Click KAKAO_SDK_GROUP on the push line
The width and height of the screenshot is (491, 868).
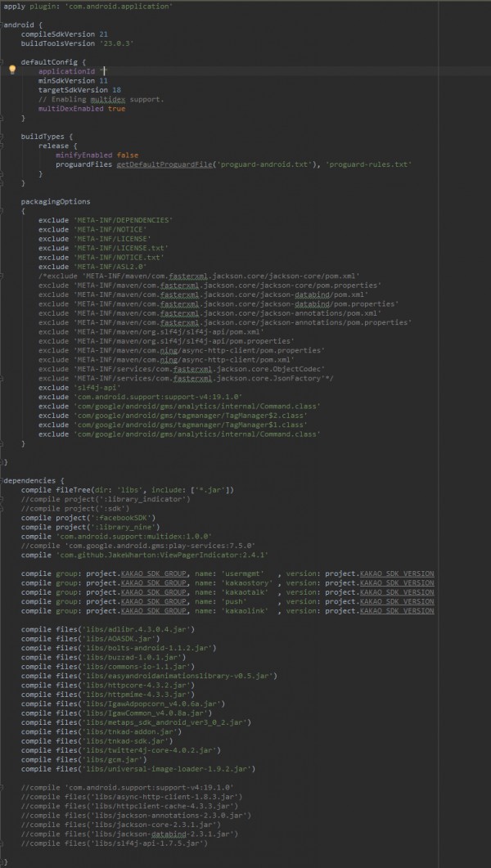click(x=153, y=602)
